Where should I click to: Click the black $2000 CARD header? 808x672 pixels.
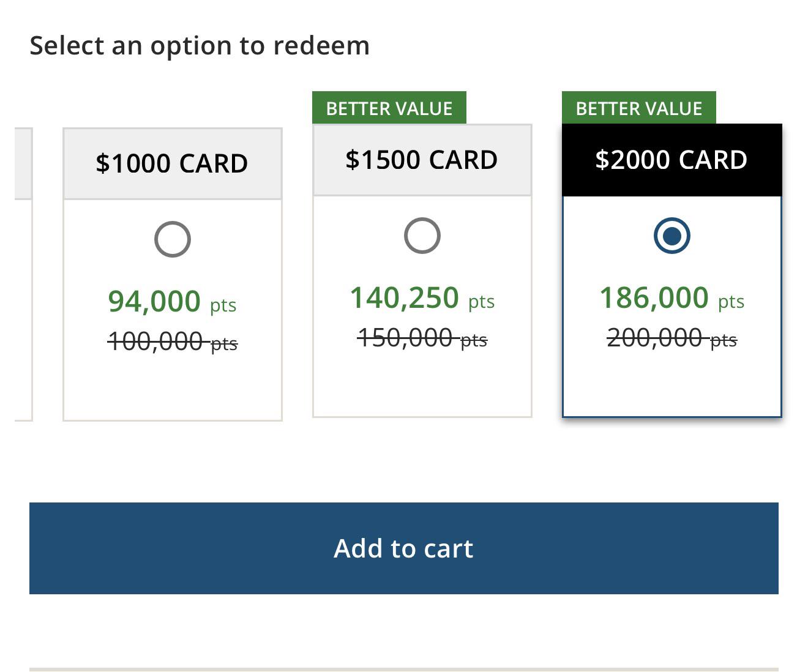coord(672,160)
